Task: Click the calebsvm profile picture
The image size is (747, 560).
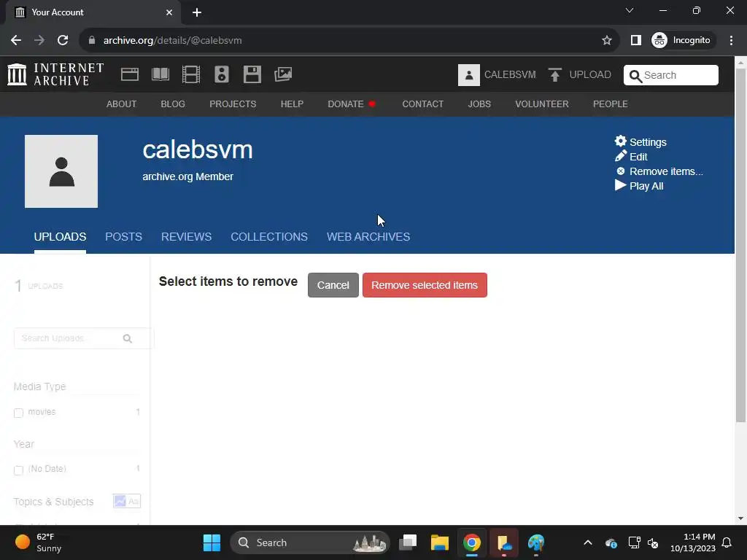Action: pyautogui.click(x=61, y=171)
